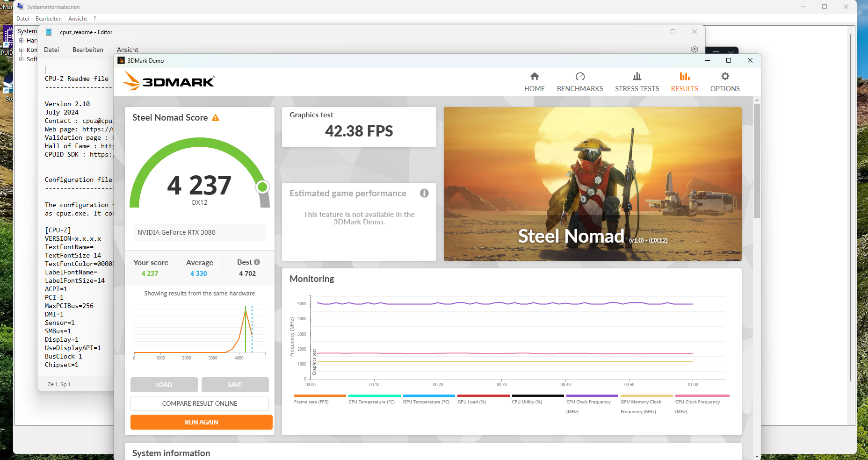Open Bearbeiten menu in cpuz_readme Editor
The width and height of the screenshot is (868, 460).
coord(88,50)
